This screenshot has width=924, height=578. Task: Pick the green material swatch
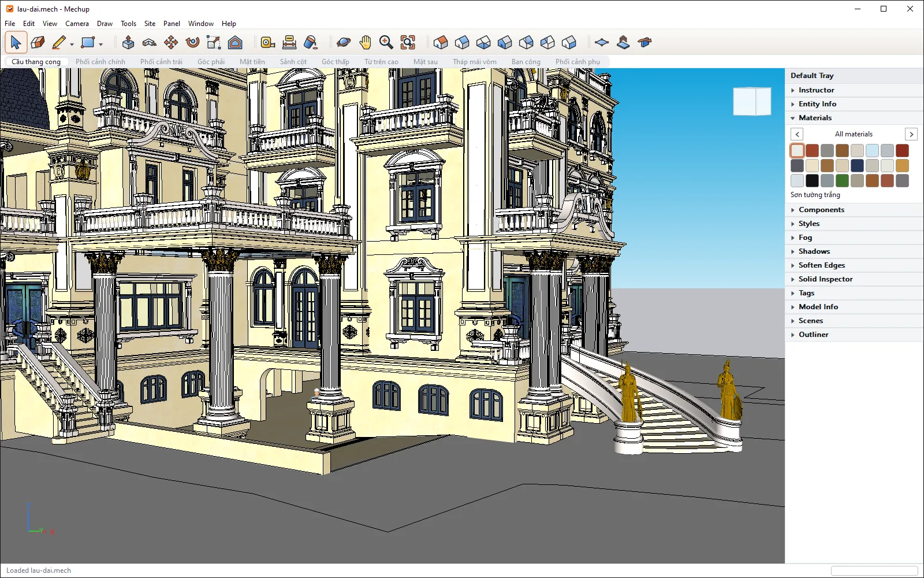(842, 181)
